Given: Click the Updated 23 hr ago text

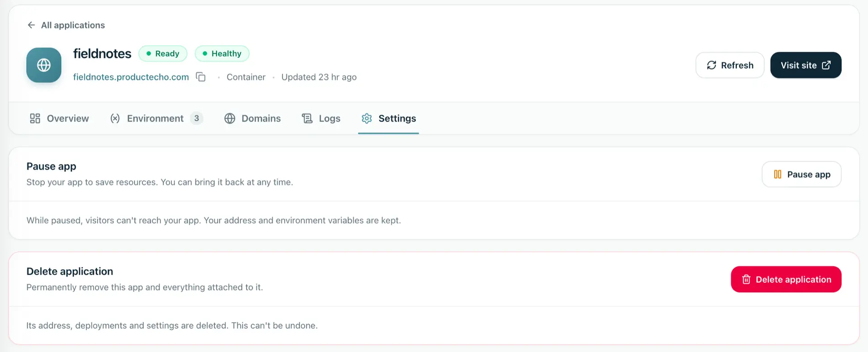Looking at the screenshot, I should point(319,77).
